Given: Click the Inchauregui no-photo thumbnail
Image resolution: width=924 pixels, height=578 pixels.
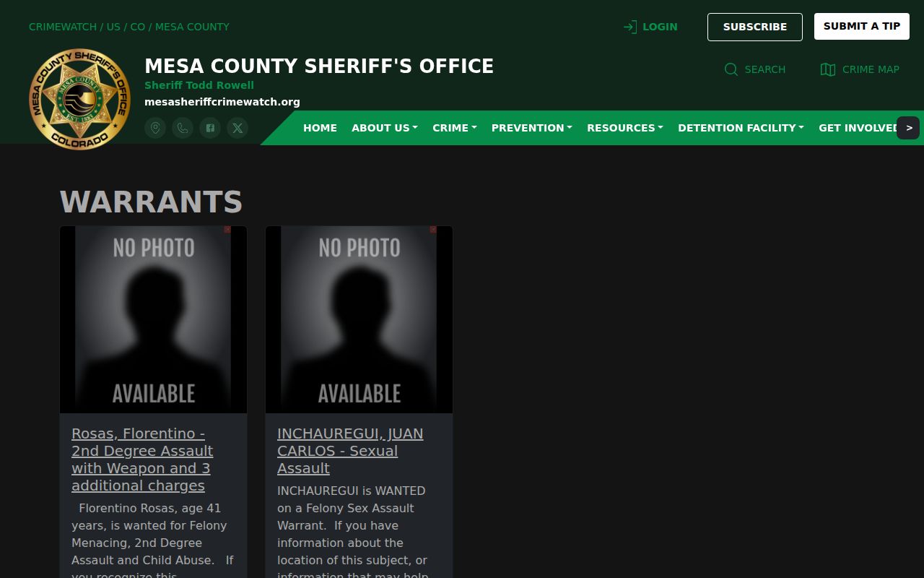Looking at the screenshot, I should coord(359,319).
